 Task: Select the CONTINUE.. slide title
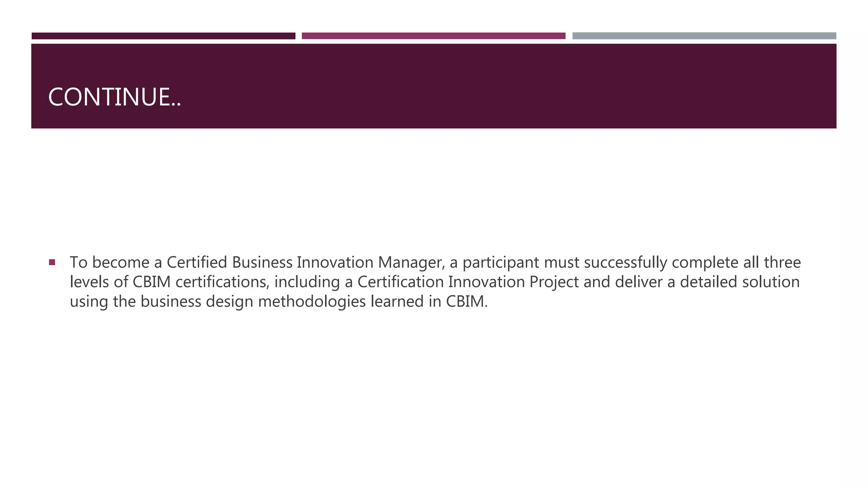[115, 97]
